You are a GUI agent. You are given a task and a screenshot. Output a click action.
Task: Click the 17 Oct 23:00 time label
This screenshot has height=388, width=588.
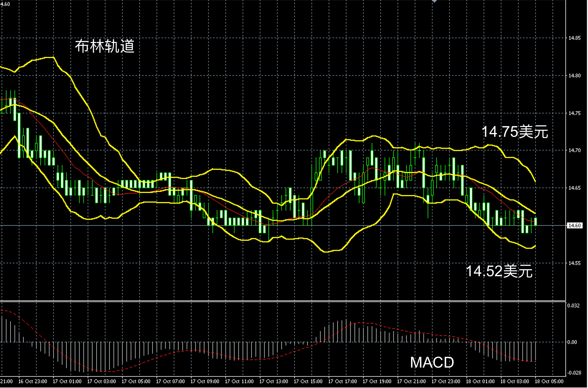(x=446, y=382)
